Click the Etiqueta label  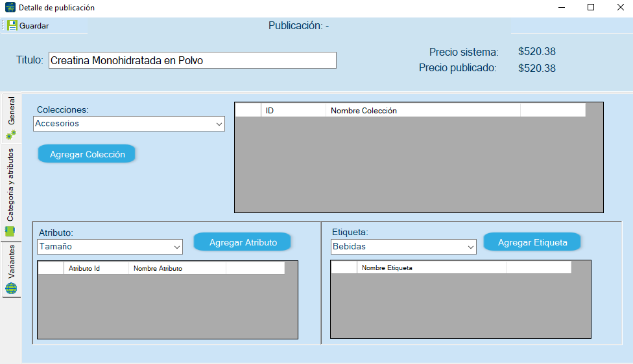[350, 232]
